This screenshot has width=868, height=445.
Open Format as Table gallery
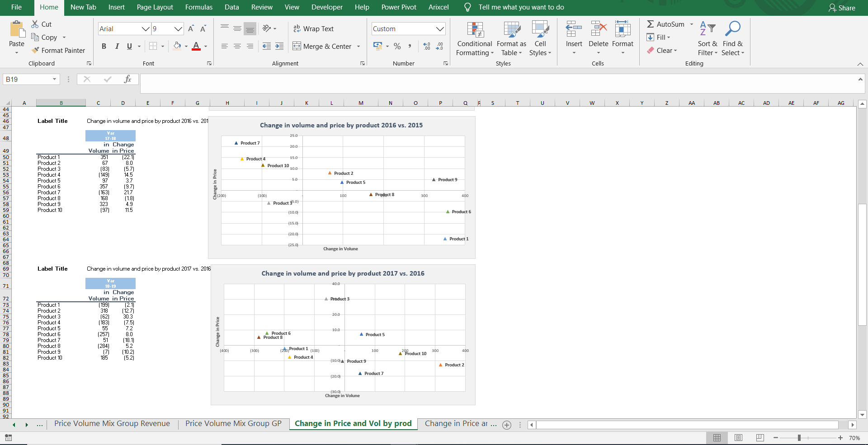[512, 39]
